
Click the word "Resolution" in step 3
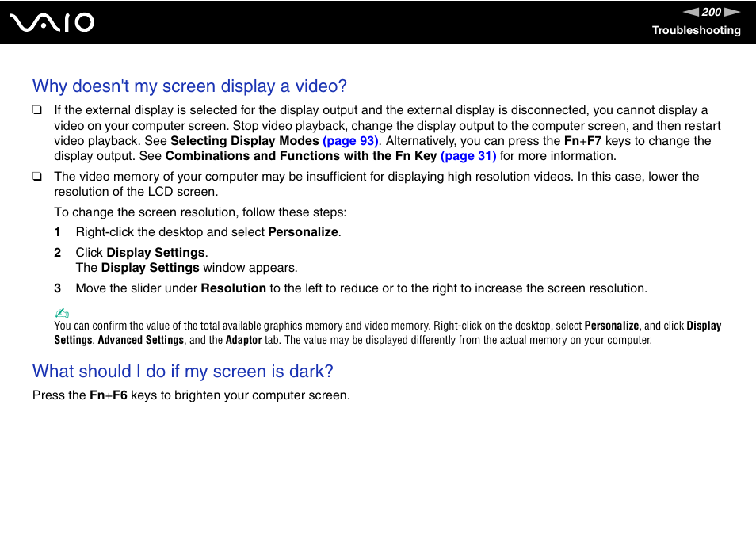tap(233, 288)
